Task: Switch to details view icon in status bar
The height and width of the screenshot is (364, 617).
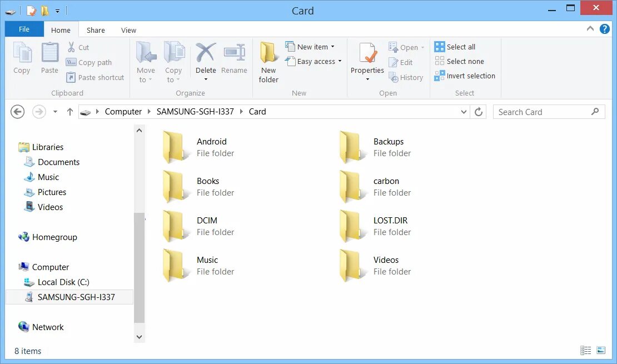Action: pyautogui.click(x=585, y=350)
